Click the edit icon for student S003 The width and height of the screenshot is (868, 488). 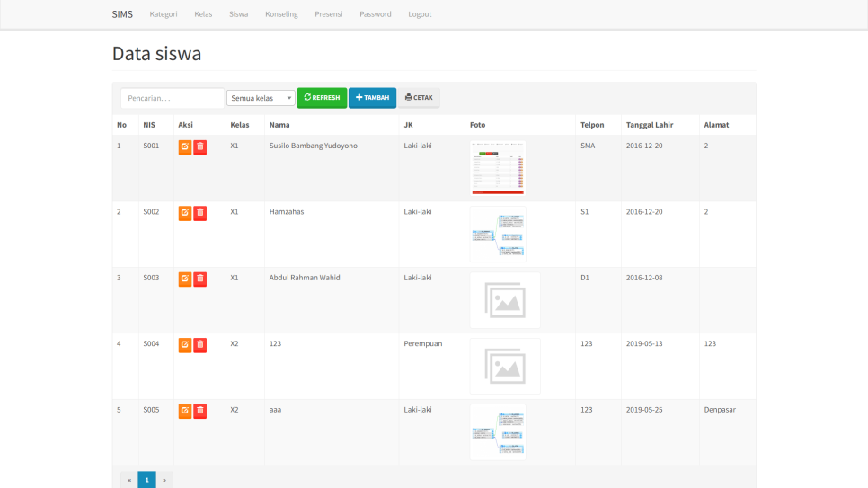(x=185, y=279)
